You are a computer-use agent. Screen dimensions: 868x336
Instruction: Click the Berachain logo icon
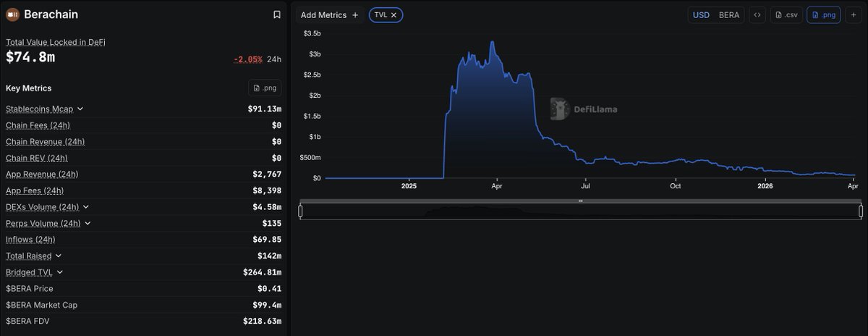(x=12, y=14)
